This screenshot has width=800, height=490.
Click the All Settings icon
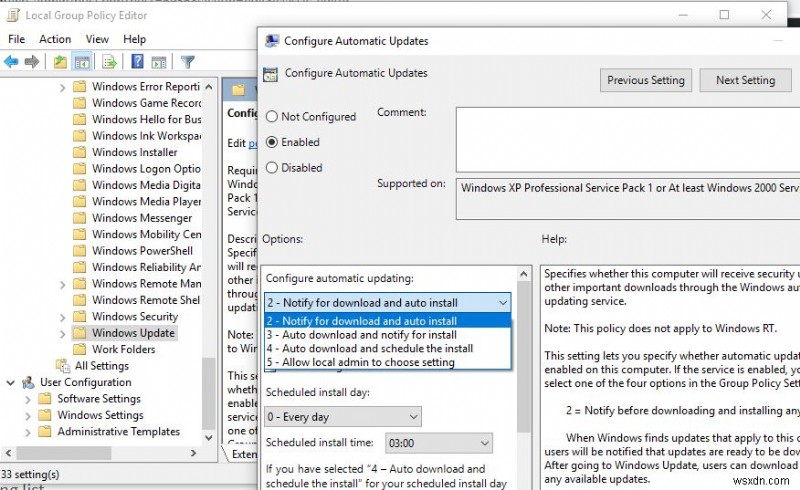click(x=63, y=365)
